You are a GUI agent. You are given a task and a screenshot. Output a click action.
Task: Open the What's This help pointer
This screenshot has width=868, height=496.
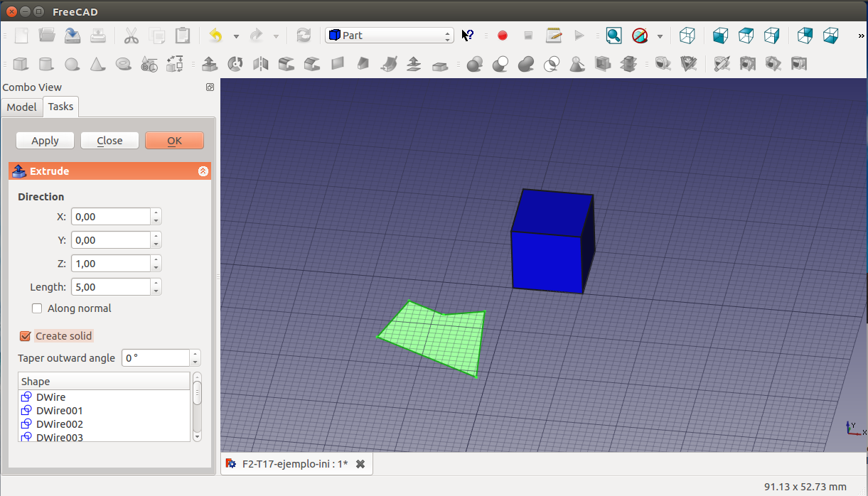tap(468, 36)
